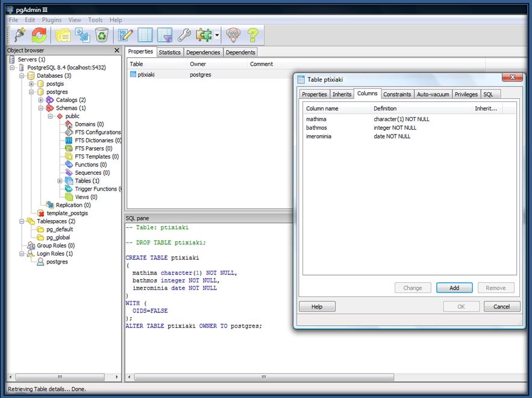Screen dimensions: 532x398
Task: Select the imerominia column row
Action: (410, 136)
